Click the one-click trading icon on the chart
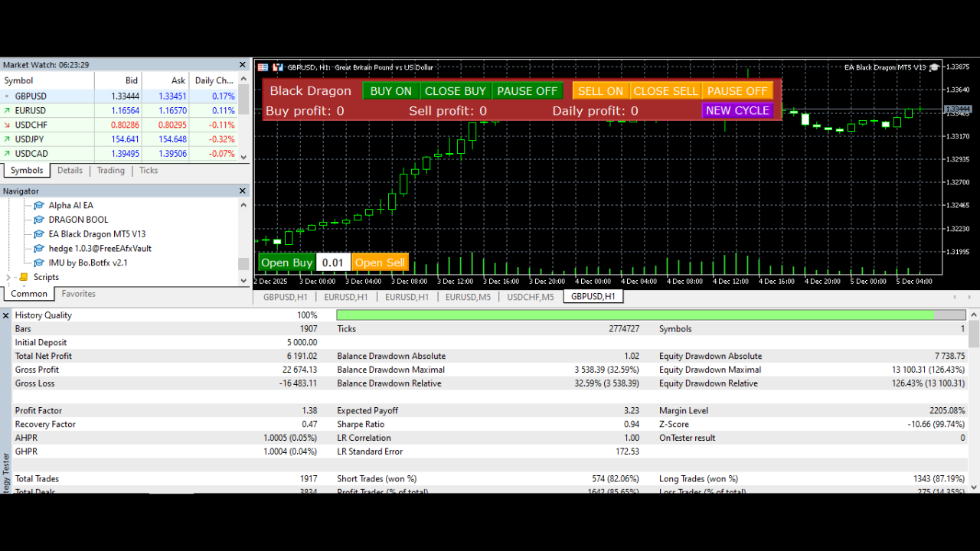Viewport: 980px width, 551px height. [x=278, y=67]
